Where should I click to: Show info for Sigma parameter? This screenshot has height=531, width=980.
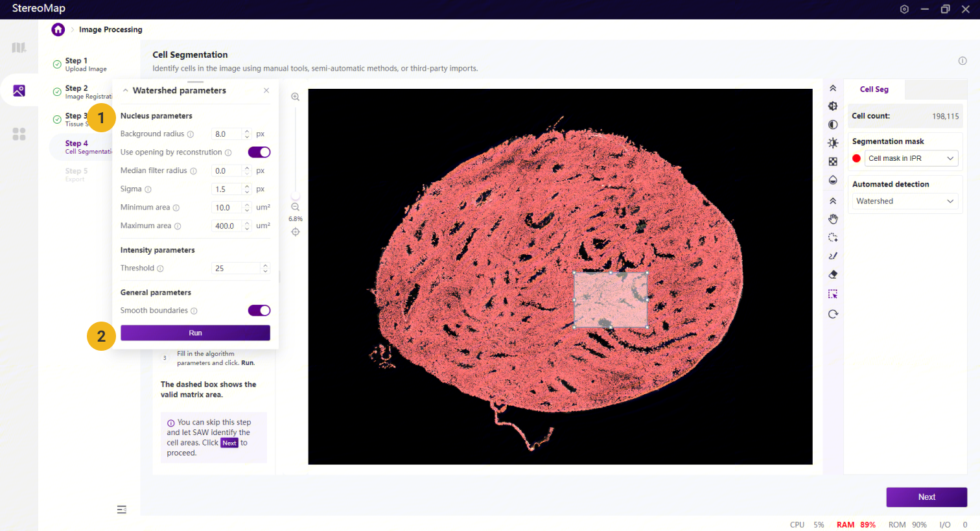(x=148, y=189)
